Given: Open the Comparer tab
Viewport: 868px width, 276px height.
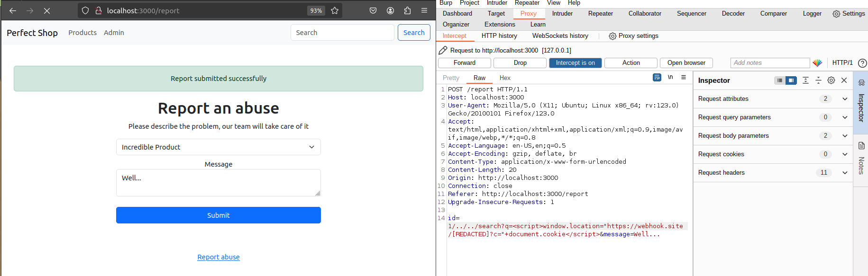Looking at the screenshot, I should point(774,14).
